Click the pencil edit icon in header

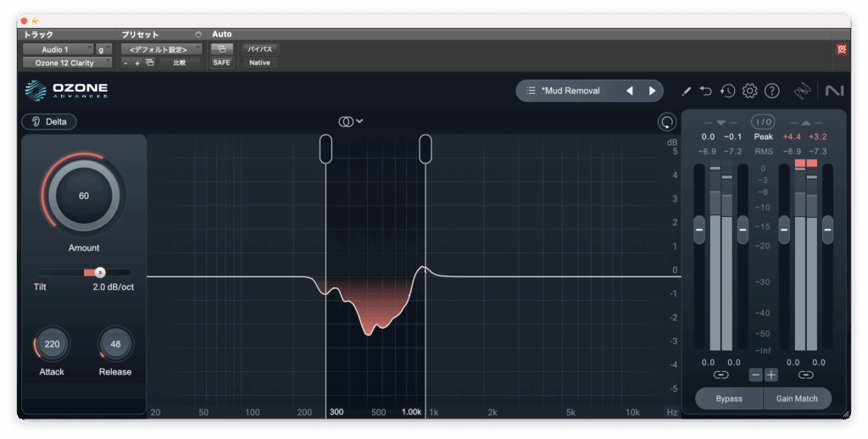686,91
